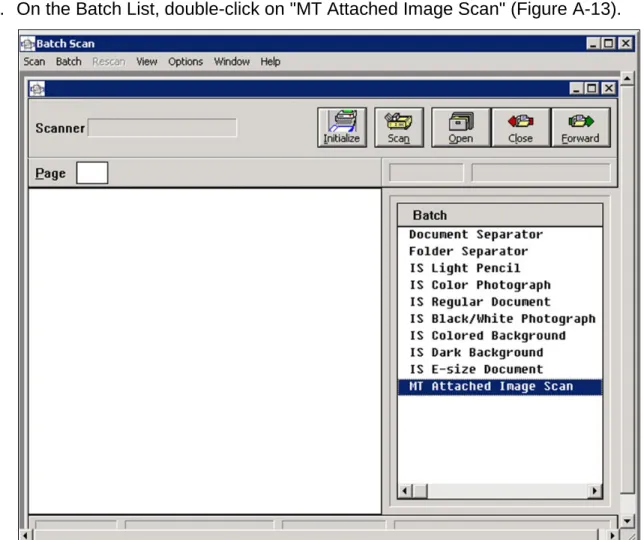
Task: Select MT Attached Image Scan entry
Action: point(500,387)
